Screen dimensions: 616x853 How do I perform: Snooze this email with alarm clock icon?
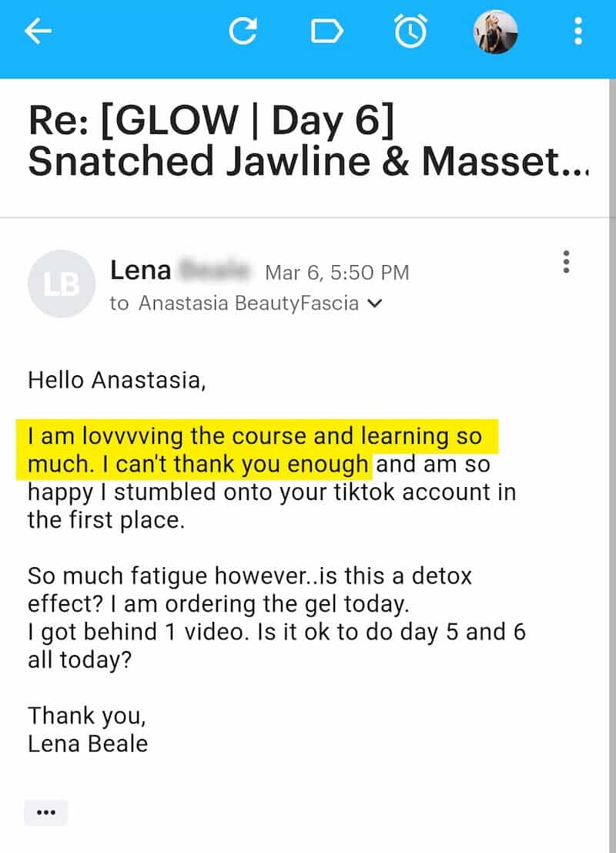pyautogui.click(x=409, y=32)
